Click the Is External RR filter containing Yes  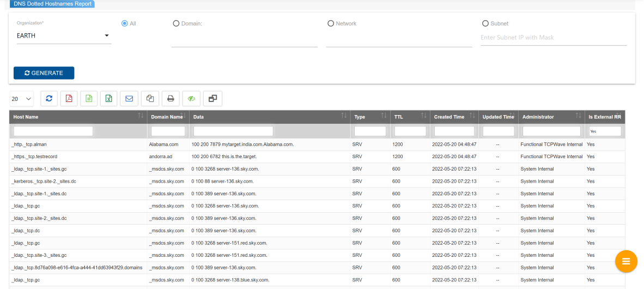click(605, 131)
